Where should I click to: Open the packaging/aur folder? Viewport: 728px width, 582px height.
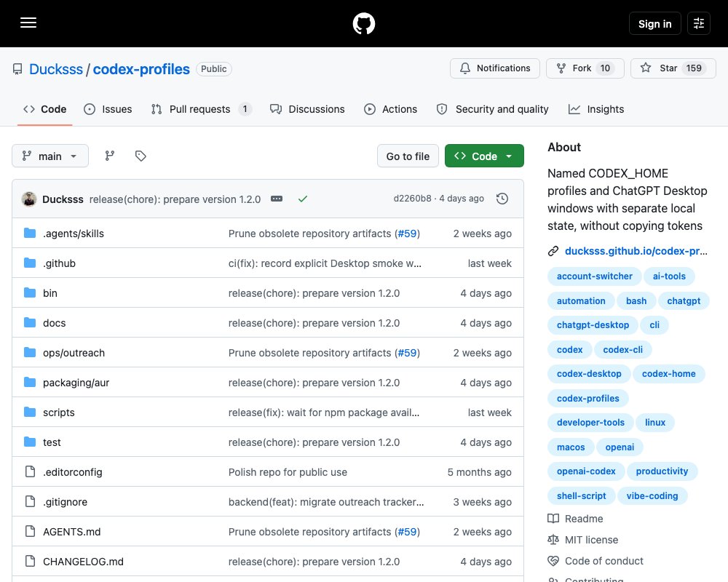(x=76, y=383)
